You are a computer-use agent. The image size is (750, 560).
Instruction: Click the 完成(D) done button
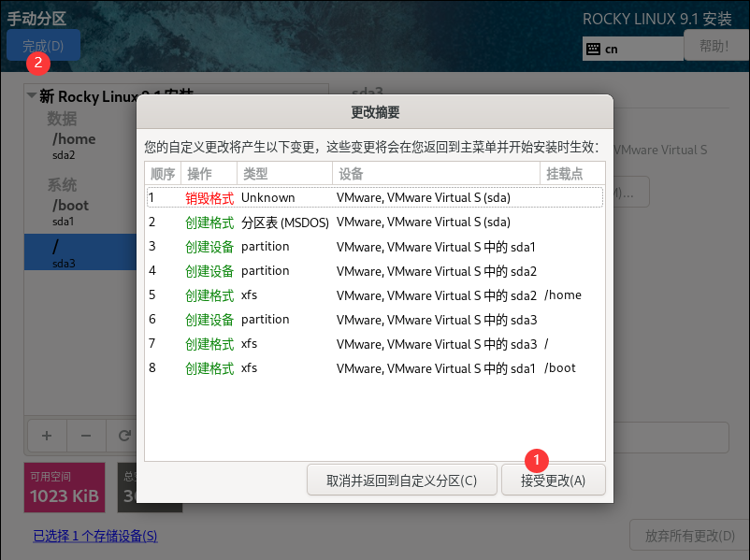tap(43, 46)
